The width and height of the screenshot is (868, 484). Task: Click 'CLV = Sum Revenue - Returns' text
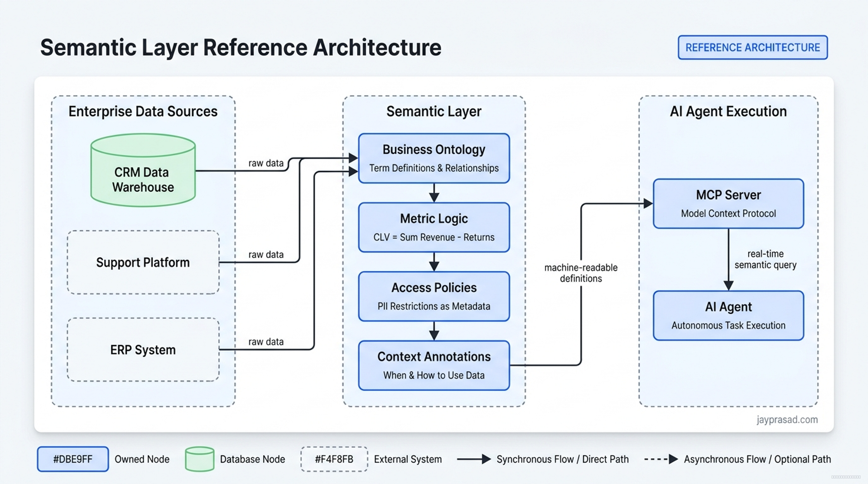434,237
